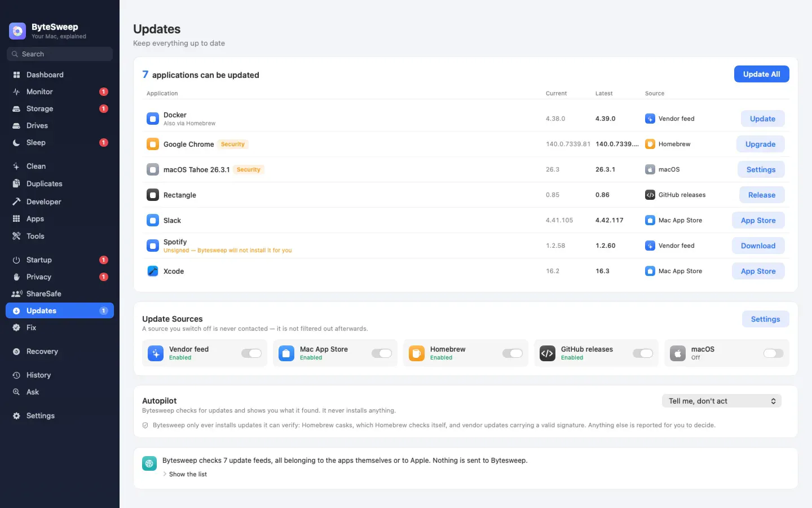Image resolution: width=812 pixels, height=508 pixels.
Task: Click Download for Spotify
Action: (x=758, y=246)
